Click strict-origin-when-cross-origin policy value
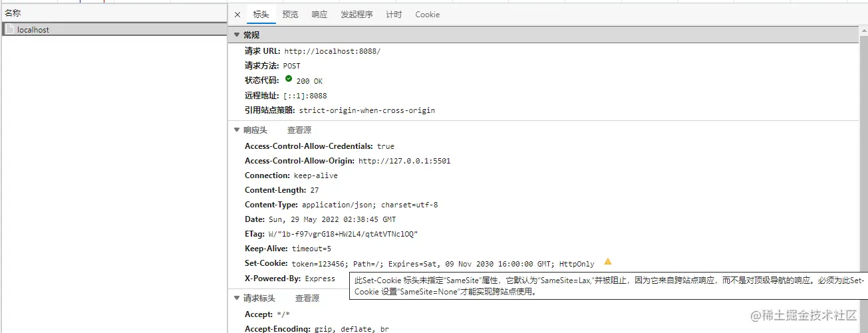 pos(366,110)
